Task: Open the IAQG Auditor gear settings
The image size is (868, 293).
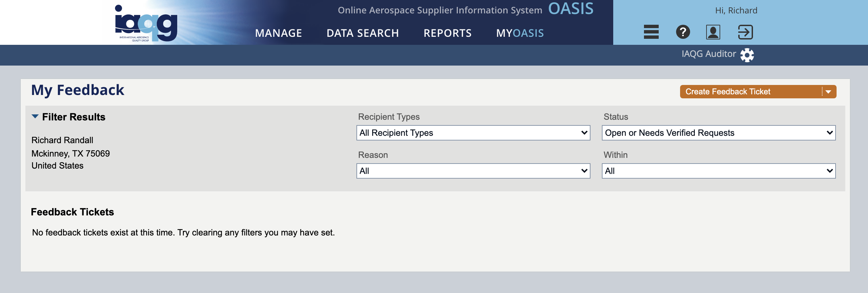Action: (747, 55)
